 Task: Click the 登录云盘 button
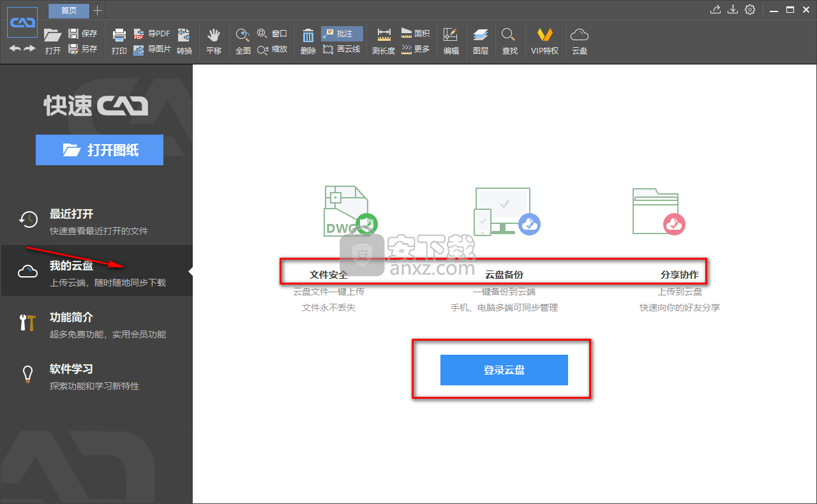pyautogui.click(x=504, y=370)
